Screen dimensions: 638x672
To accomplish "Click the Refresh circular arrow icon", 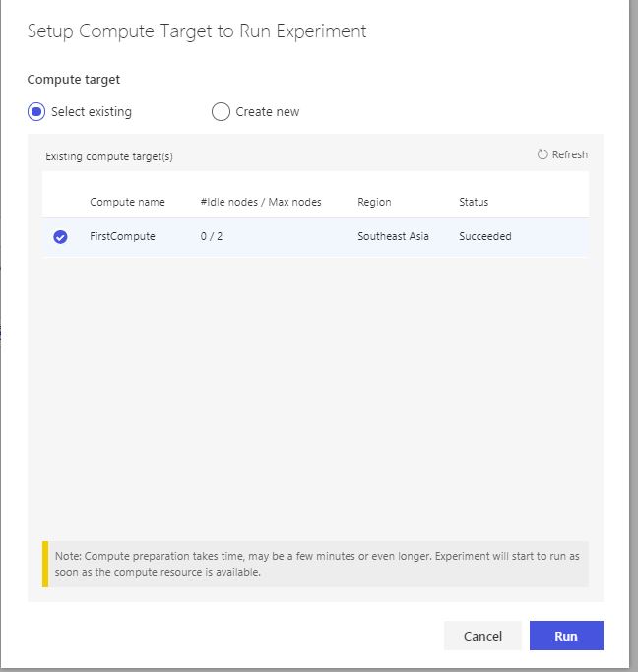I will pos(542,154).
